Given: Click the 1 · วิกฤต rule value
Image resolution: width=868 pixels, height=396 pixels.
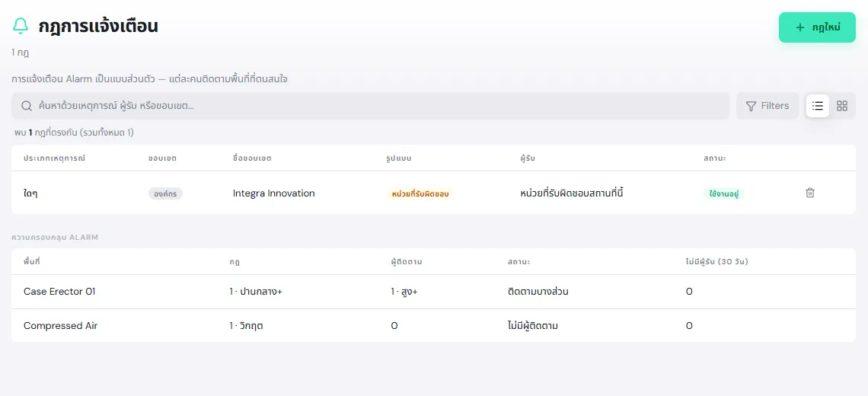Looking at the screenshot, I should coord(246,326).
